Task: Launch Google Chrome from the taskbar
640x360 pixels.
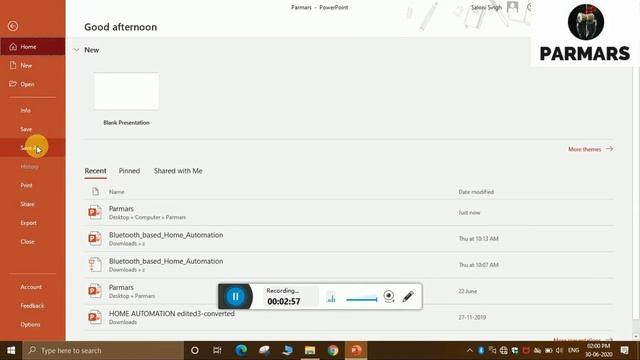Action: click(333, 351)
